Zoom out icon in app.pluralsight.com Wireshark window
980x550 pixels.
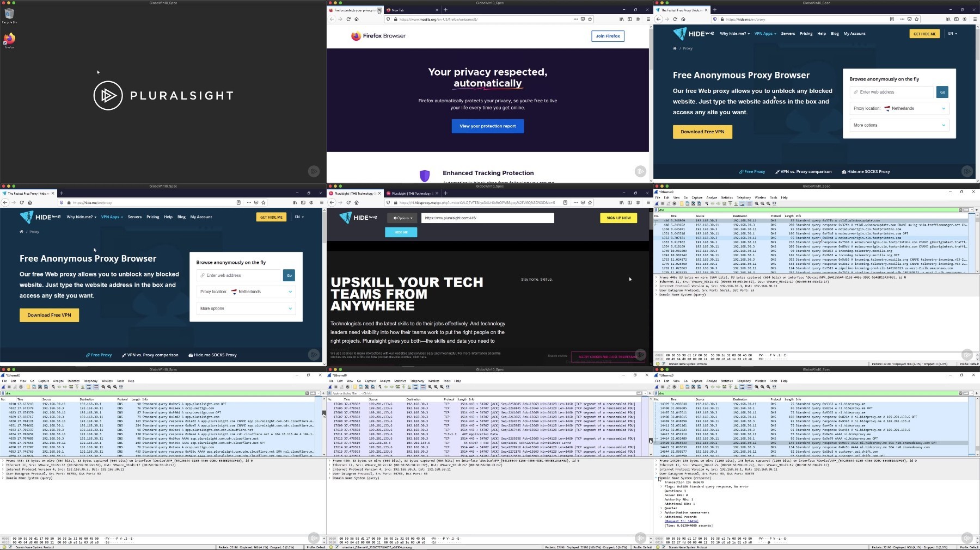click(x=109, y=387)
